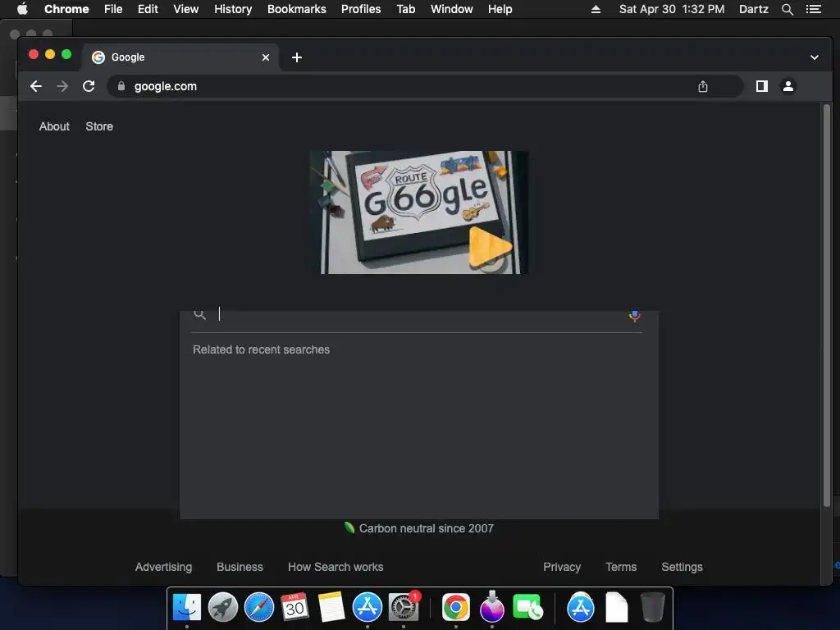Expand the tab search chevron
Image resolution: width=840 pixels, height=630 pixels.
[x=815, y=57]
